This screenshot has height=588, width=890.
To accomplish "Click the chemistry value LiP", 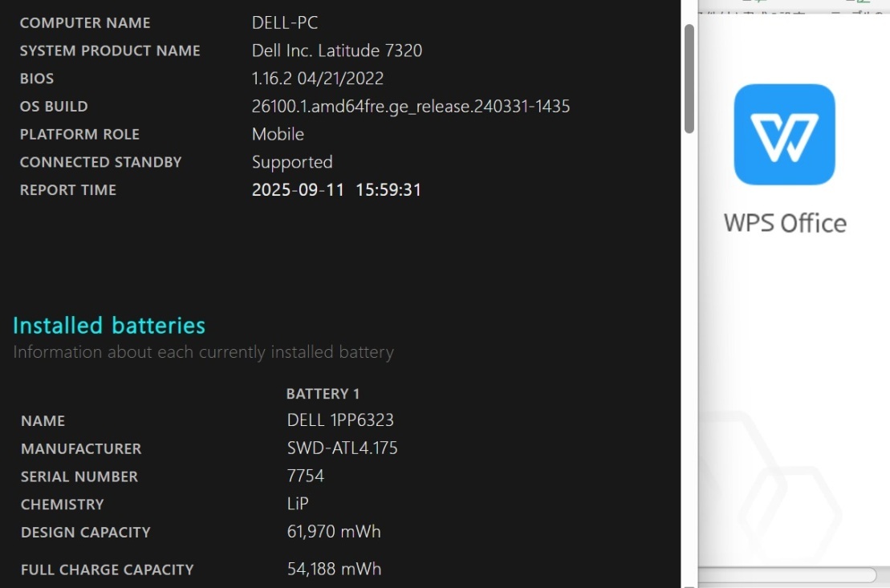I will point(298,504).
